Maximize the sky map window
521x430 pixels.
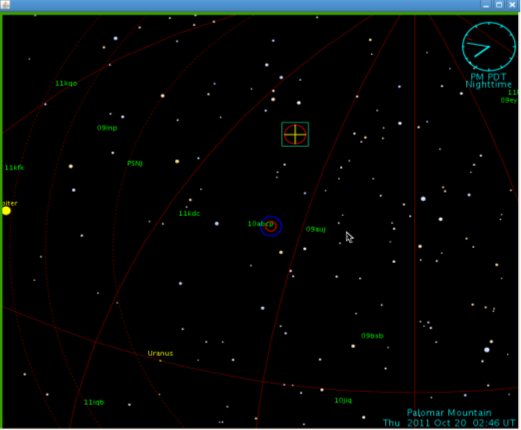tap(499, 5)
